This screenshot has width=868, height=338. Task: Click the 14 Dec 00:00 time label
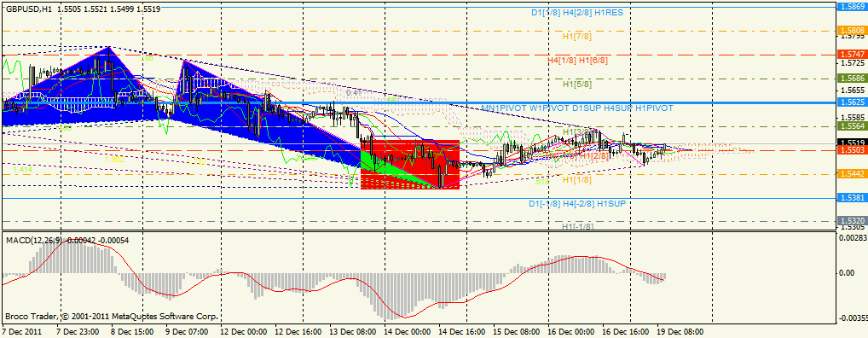click(x=408, y=331)
